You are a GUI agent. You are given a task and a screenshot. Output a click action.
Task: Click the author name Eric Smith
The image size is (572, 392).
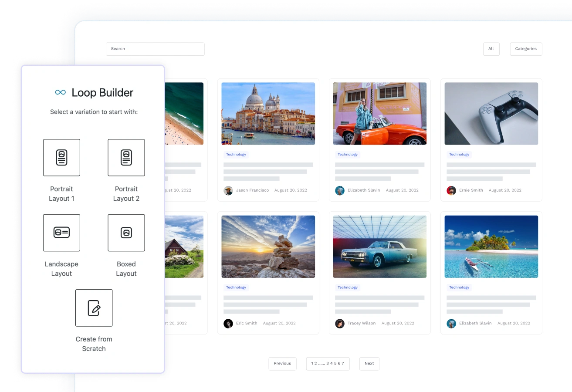pos(247,323)
